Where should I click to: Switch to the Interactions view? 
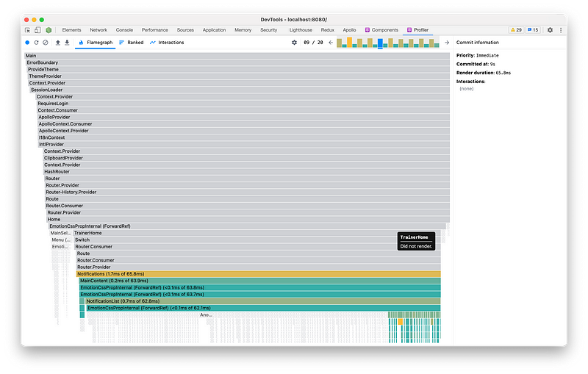(167, 43)
